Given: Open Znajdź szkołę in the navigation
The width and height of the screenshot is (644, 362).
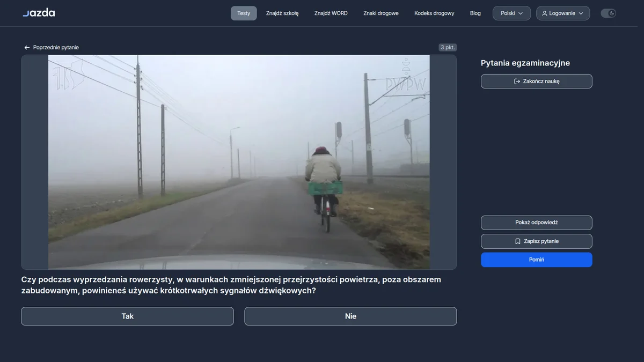Looking at the screenshot, I should (x=282, y=13).
